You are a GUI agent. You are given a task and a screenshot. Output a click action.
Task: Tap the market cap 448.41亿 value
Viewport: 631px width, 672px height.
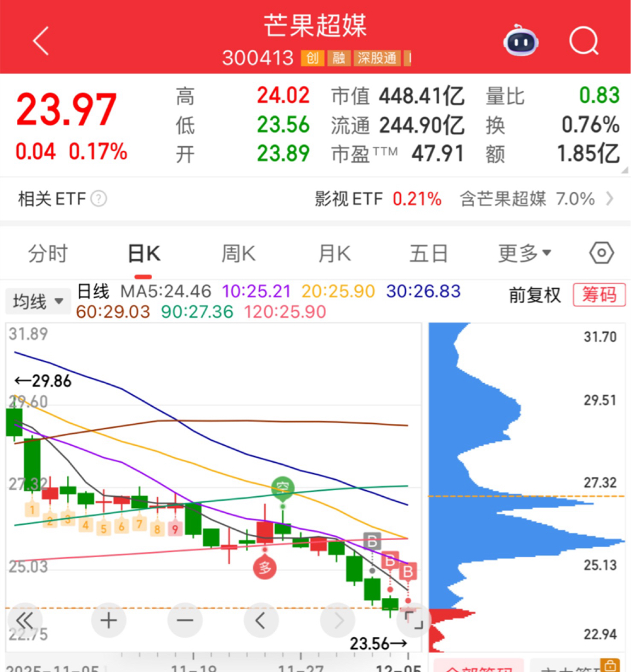[x=422, y=95]
